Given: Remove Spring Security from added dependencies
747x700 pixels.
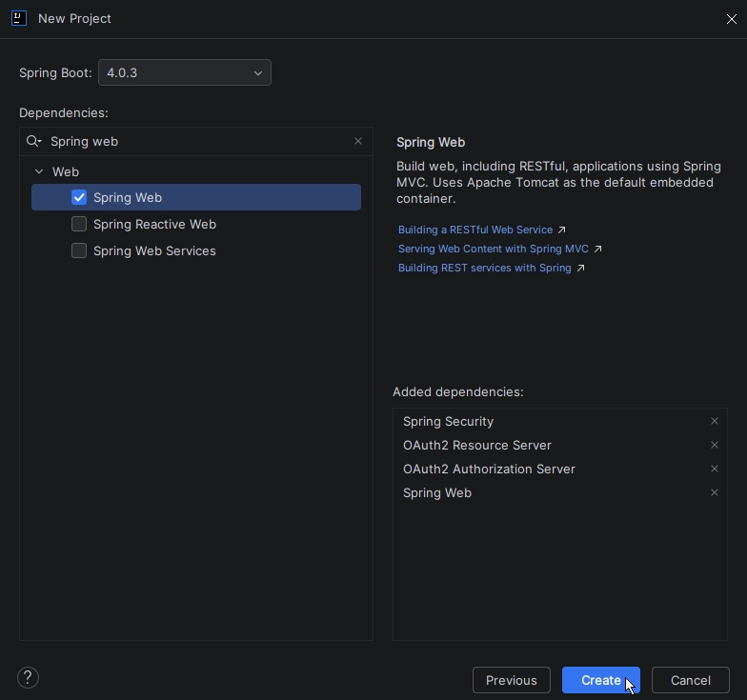Looking at the screenshot, I should click(715, 421).
